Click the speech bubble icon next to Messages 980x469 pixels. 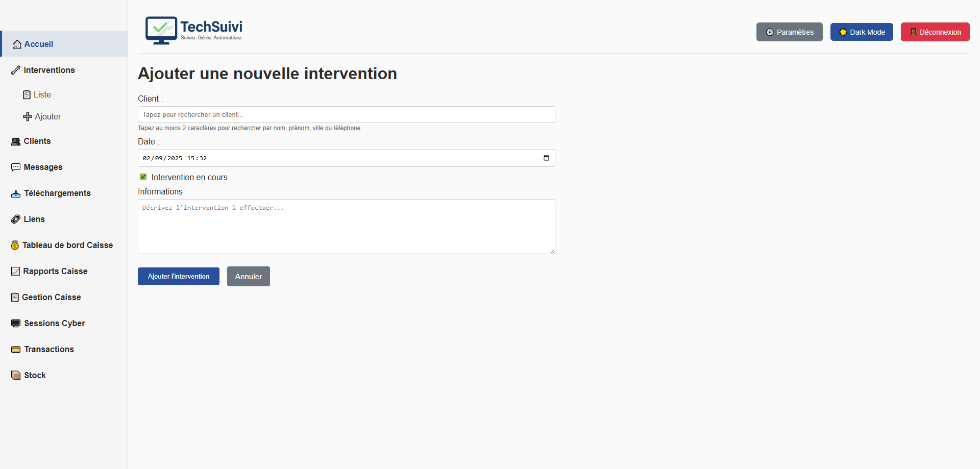pos(15,167)
